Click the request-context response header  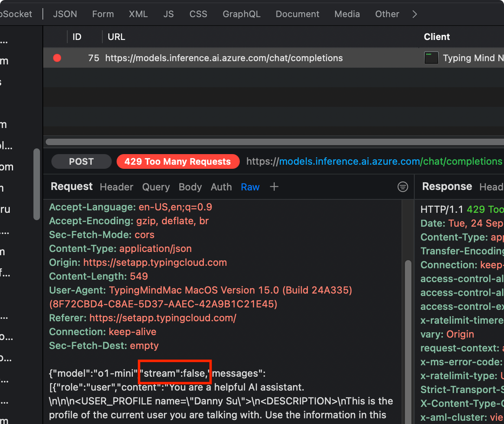tap(462, 348)
